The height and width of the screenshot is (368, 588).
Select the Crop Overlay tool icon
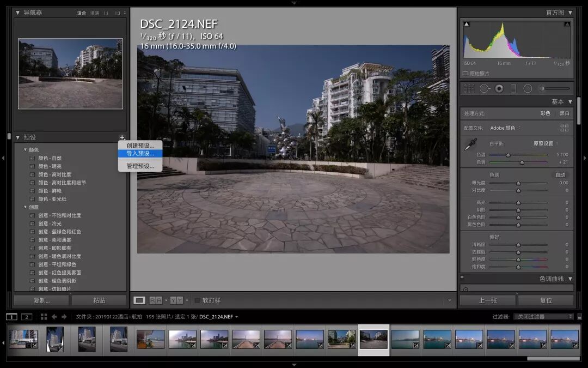pyautogui.click(x=469, y=89)
